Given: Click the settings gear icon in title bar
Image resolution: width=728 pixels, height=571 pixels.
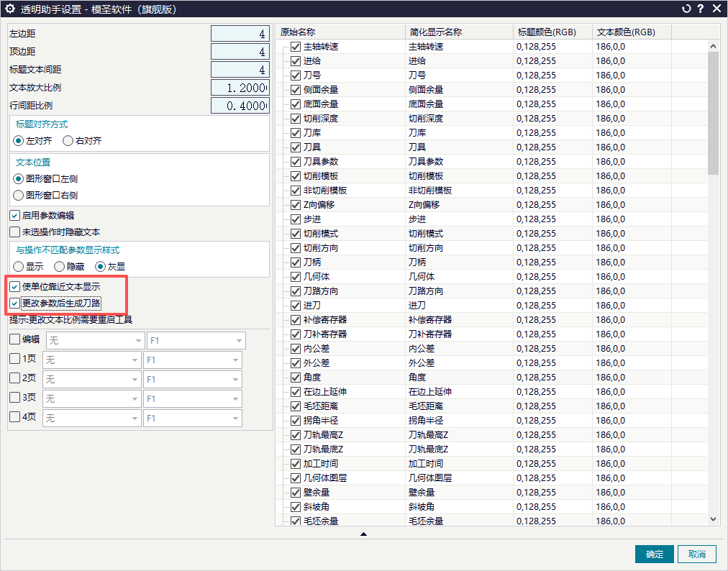Looking at the screenshot, I should tap(10, 9).
